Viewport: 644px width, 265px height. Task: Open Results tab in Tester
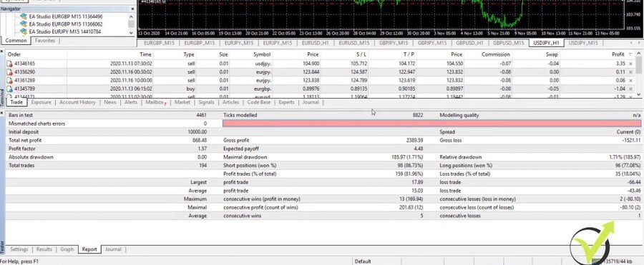44,249
